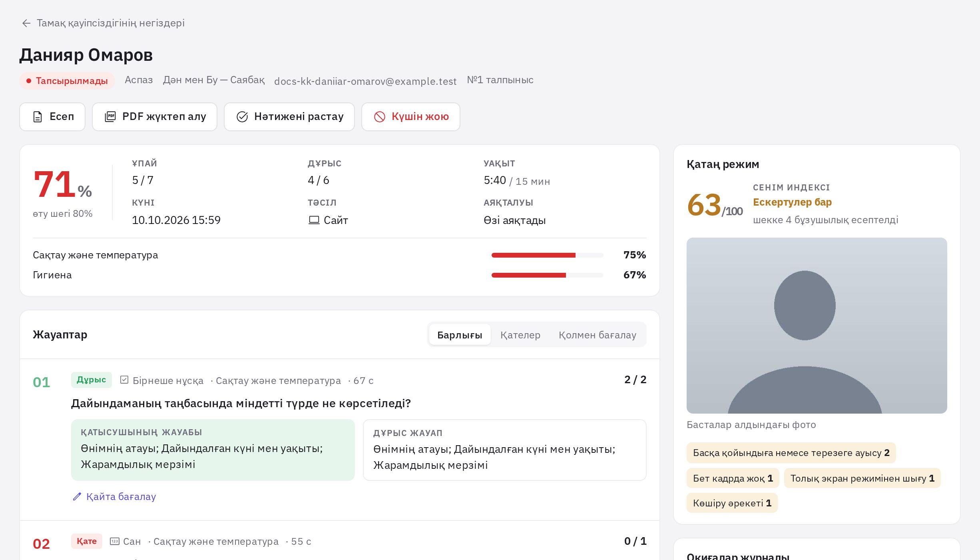
Task: Click the Қайта бағалау link
Action: pos(114,496)
